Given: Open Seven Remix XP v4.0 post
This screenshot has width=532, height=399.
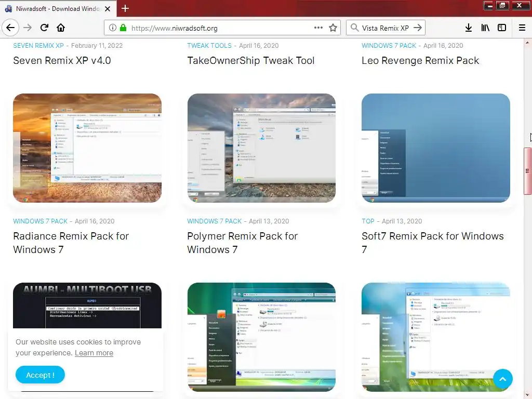Looking at the screenshot, I should [62, 60].
